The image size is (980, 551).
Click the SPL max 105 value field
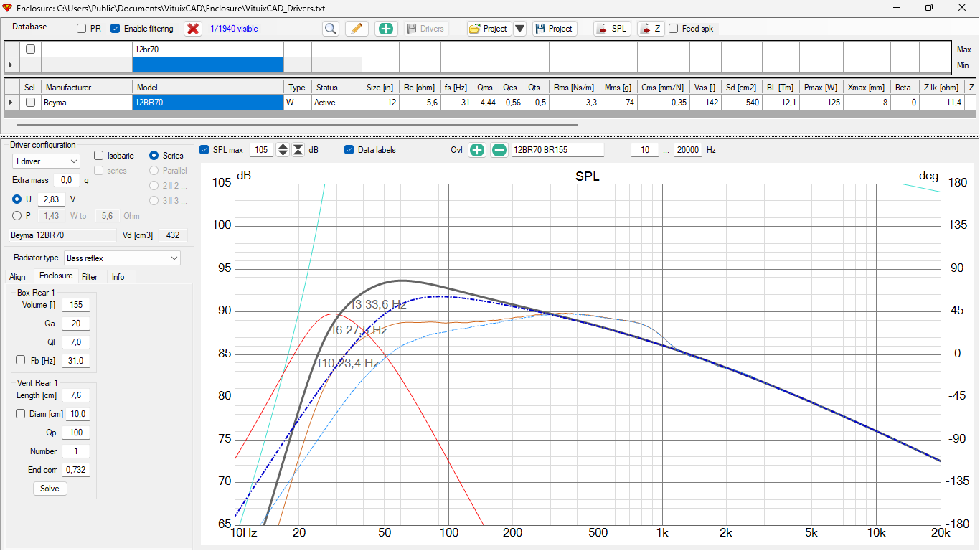click(x=261, y=150)
